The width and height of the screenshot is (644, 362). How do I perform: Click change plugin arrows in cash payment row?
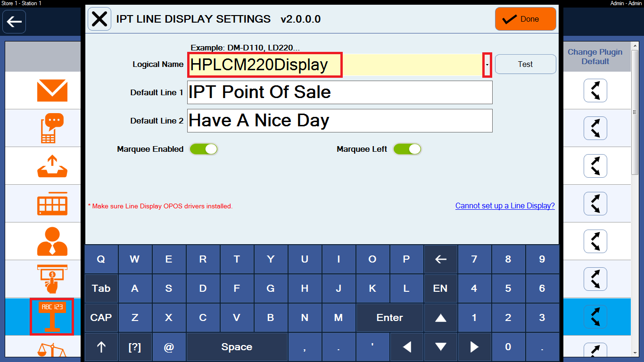(595, 279)
